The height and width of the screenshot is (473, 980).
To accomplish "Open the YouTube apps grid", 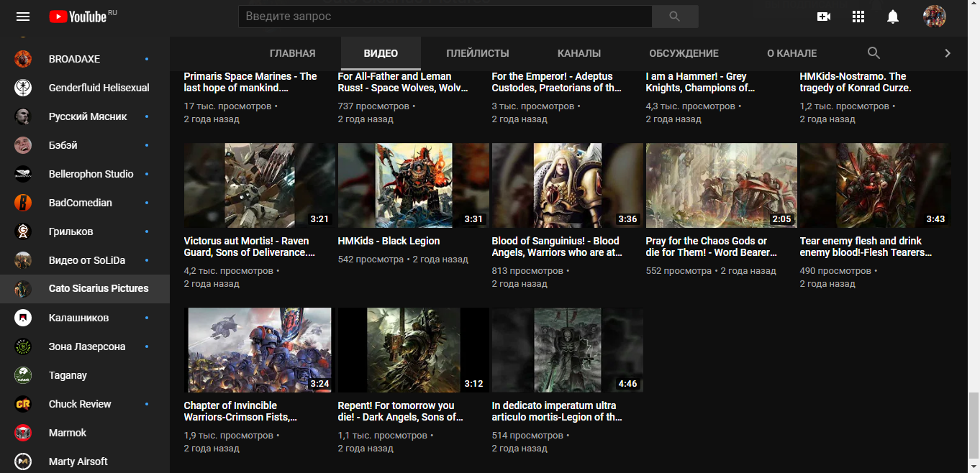I will [x=858, y=17].
